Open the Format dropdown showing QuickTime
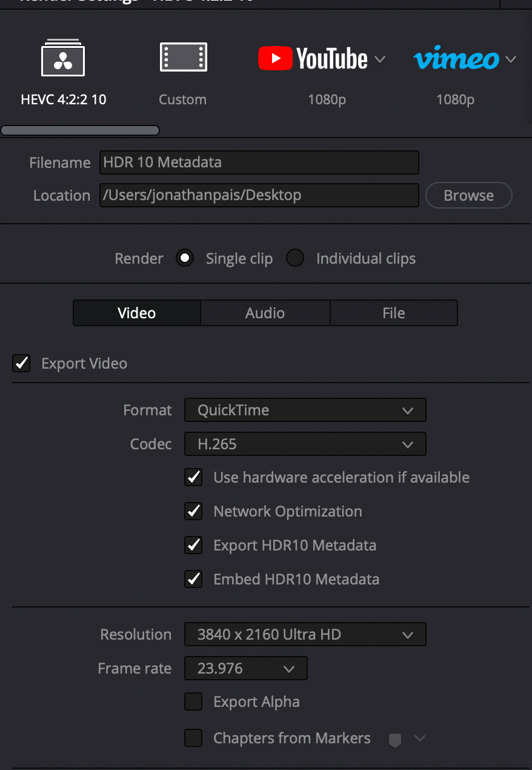 coord(305,410)
